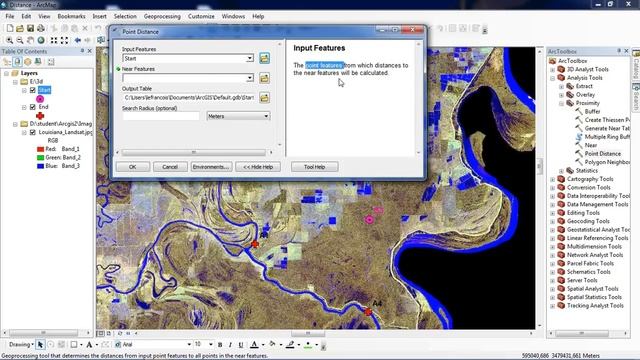
Task: Browse for Output Table folder icon
Action: [264, 98]
